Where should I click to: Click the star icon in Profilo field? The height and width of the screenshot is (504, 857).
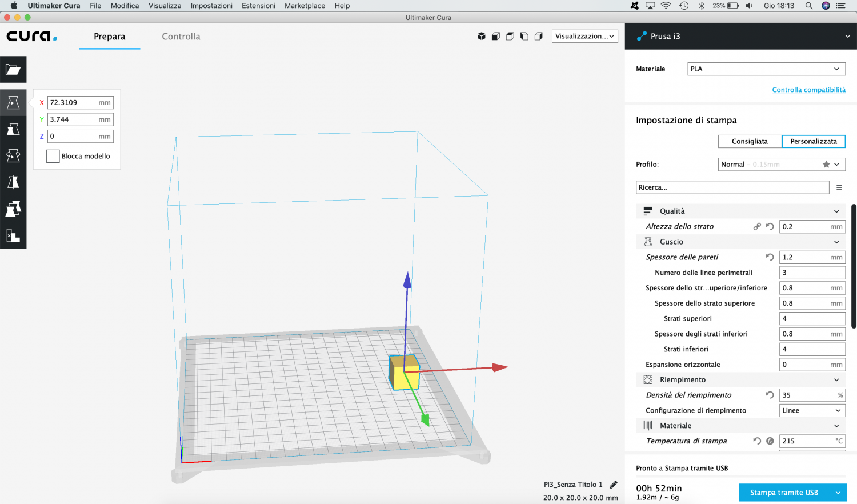click(x=826, y=165)
